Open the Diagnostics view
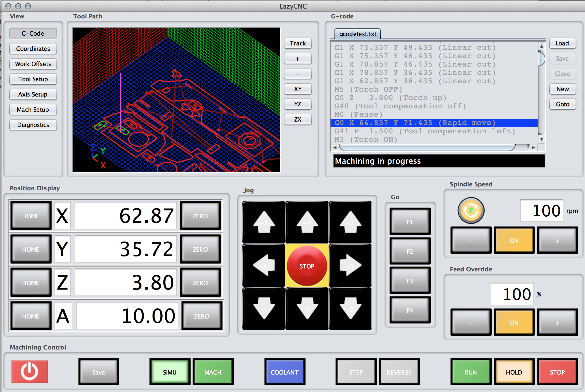585x392 pixels. click(33, 125)
